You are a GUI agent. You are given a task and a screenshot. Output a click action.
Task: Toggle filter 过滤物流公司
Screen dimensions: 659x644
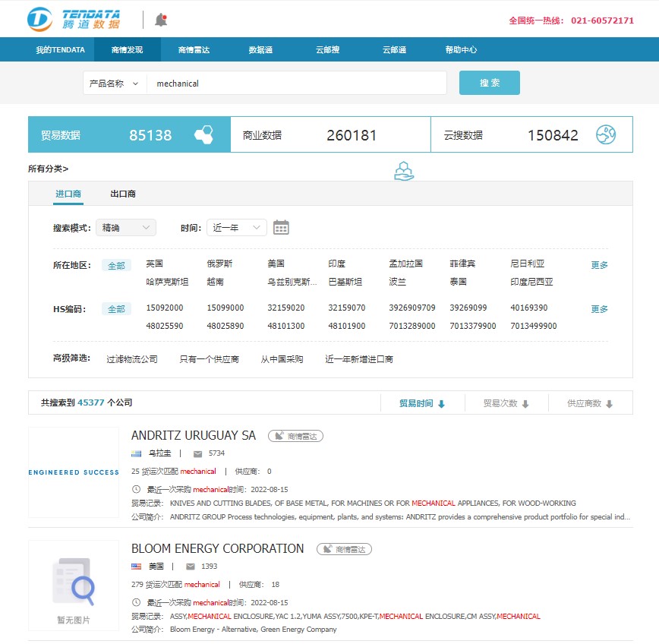pos(132,359)
